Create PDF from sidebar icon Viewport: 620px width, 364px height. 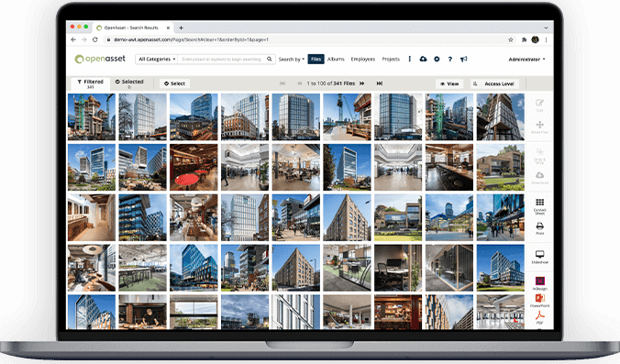tap(539, 317)
